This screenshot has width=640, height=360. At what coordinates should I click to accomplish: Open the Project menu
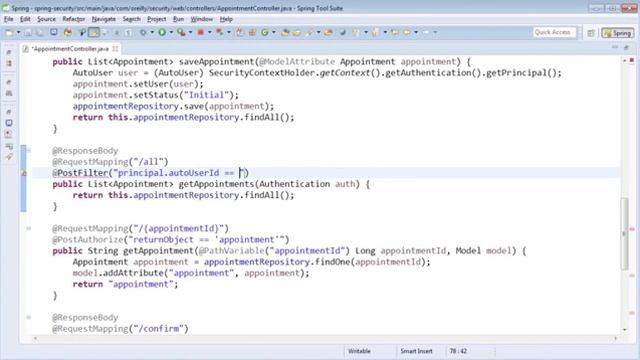tap(157, 19)
